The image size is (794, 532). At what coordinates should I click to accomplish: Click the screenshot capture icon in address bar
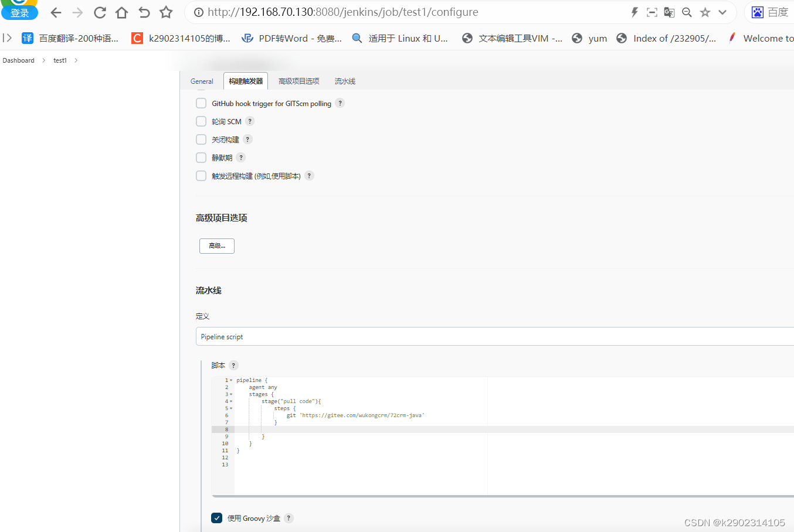(652, 12)
